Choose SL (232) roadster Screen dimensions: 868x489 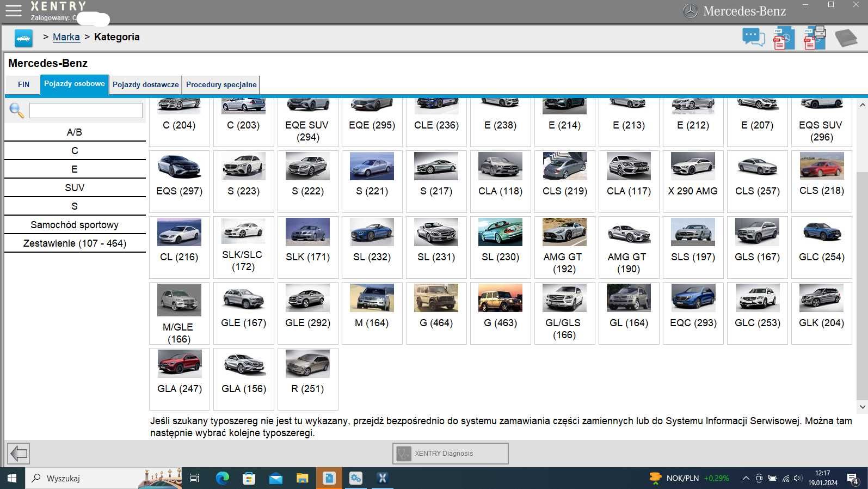point(372,247)
